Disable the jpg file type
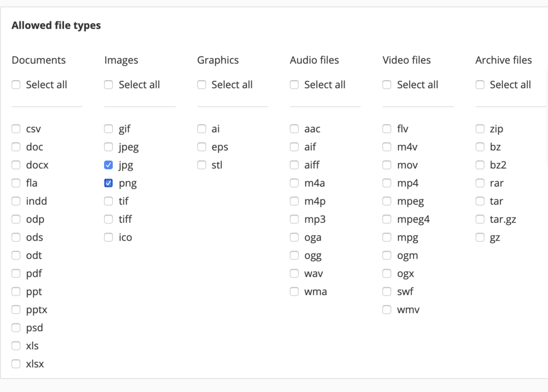The image size is (548, 392). coord(109,164)
